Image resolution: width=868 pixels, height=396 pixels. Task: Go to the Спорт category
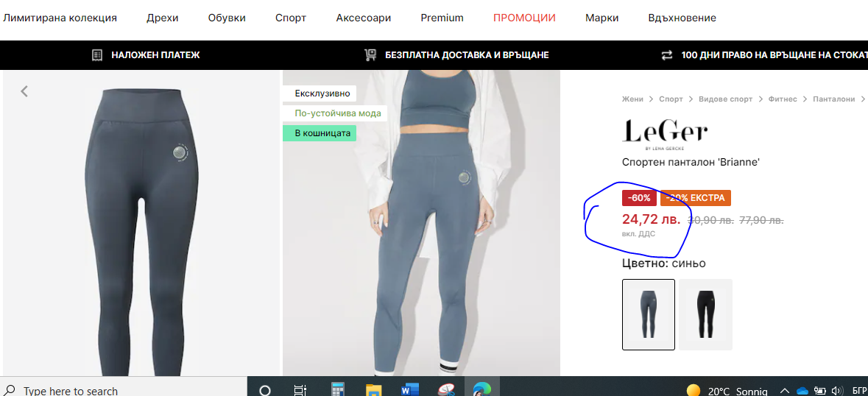pos(291,18)
